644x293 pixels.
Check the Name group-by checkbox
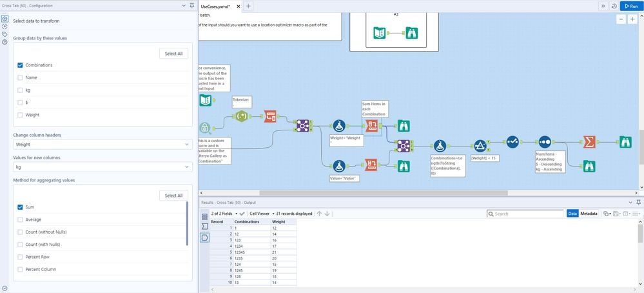[x=20, y=77]
